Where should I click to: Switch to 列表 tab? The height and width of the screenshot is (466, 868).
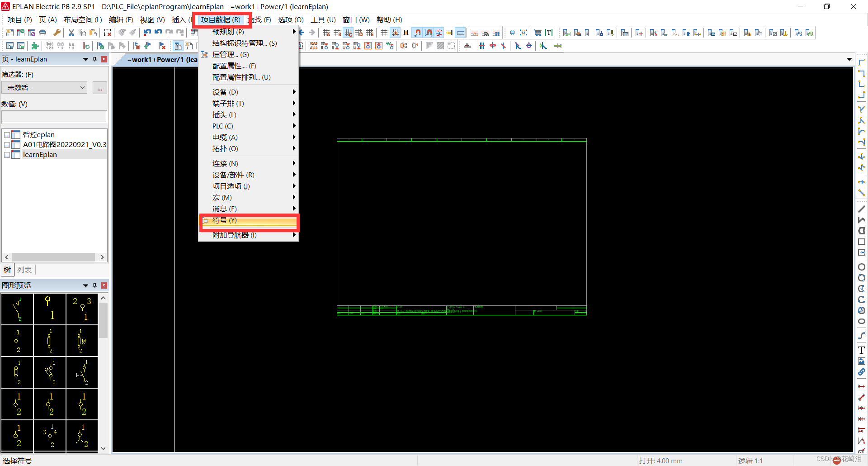[24, 270]
